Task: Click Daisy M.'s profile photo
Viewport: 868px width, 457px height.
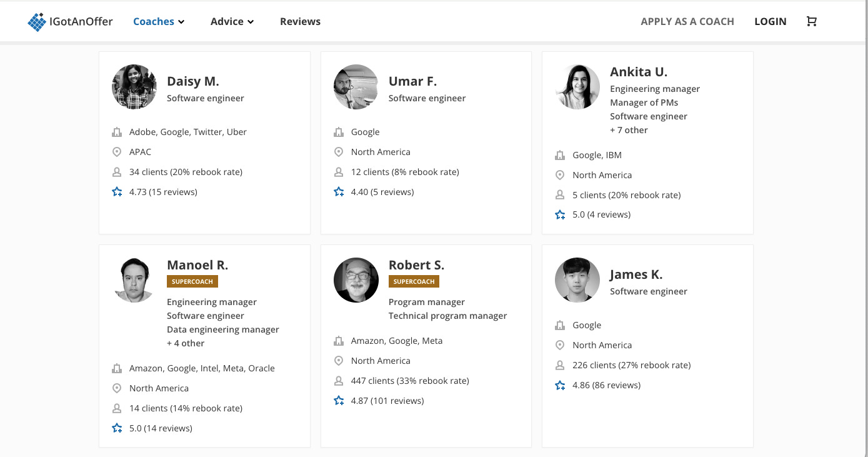Action: pos(134,87)
